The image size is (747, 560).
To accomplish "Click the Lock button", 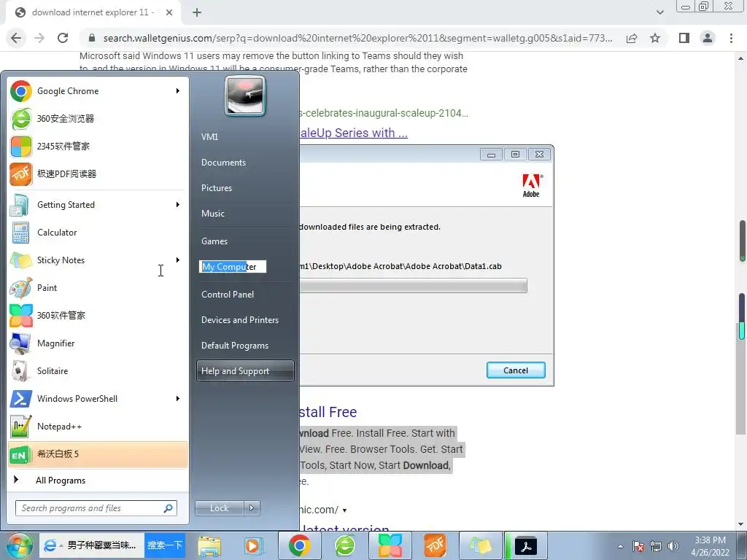I will coord(220,508).
